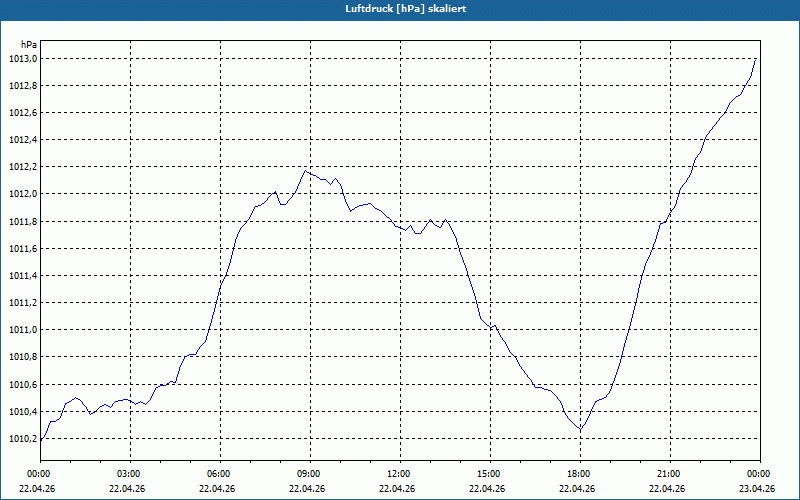This screenshot has height=500, width=800.
Task: Click the 12:00 time label
Action: tap(400, 473)
